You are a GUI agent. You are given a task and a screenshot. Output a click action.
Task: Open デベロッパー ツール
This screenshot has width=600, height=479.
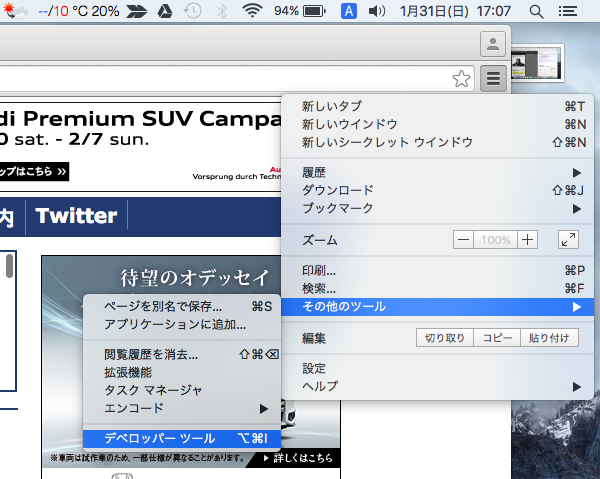click(x=182, y=439)
